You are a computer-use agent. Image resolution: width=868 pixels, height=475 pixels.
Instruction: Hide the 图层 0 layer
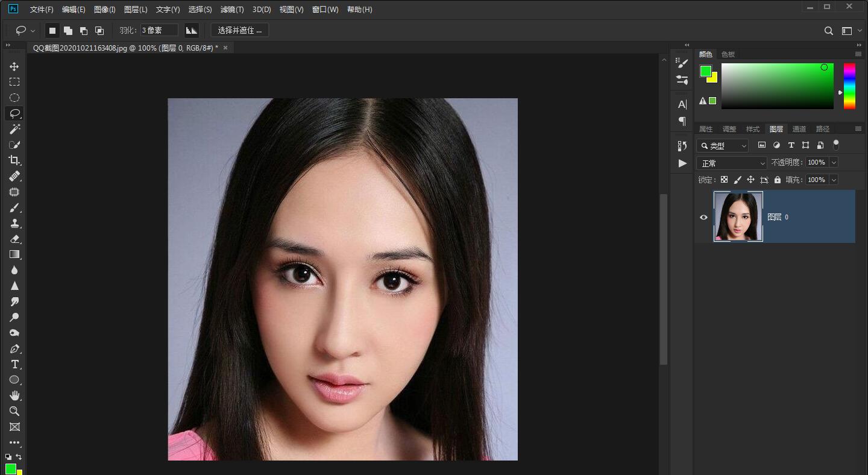703,217
